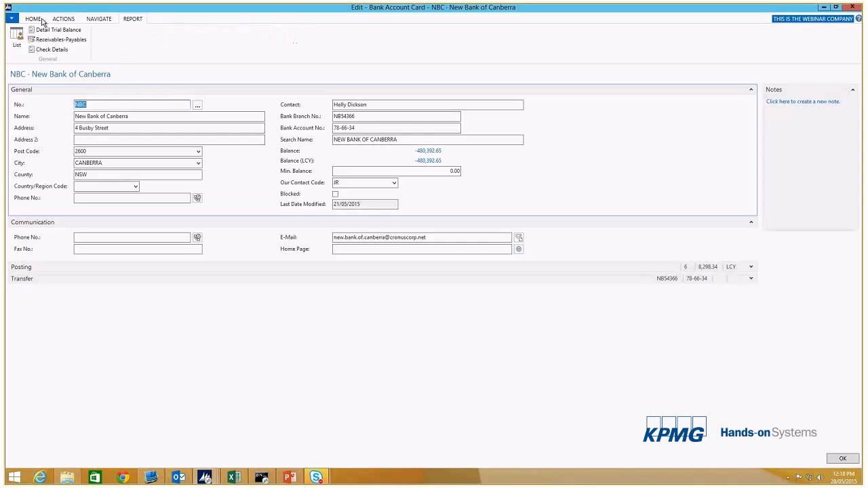Collapse the General FastTab

pyautogui.click(x=751, y=89)
